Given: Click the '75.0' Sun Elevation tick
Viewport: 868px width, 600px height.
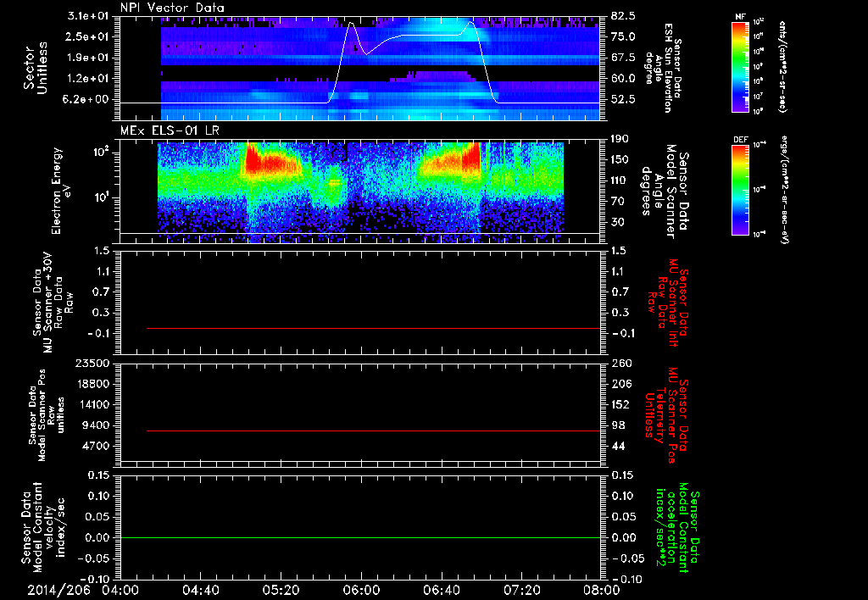Looking at the screenshot, I should click(x=624, y=36).
